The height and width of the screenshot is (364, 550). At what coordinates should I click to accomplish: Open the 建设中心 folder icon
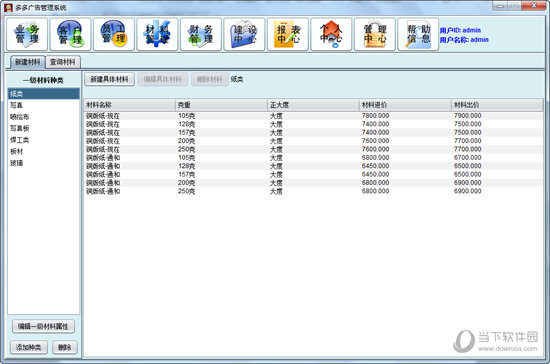(x=244, y=34)
